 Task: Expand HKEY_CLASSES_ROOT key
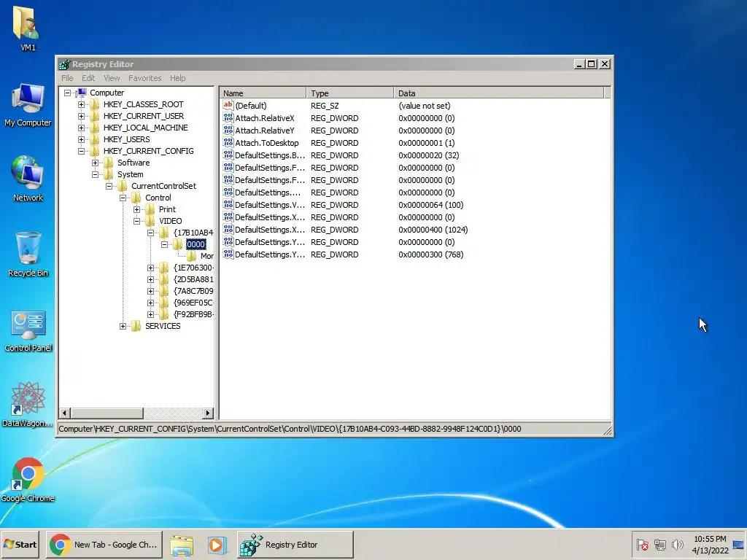[x=81, y=104]
